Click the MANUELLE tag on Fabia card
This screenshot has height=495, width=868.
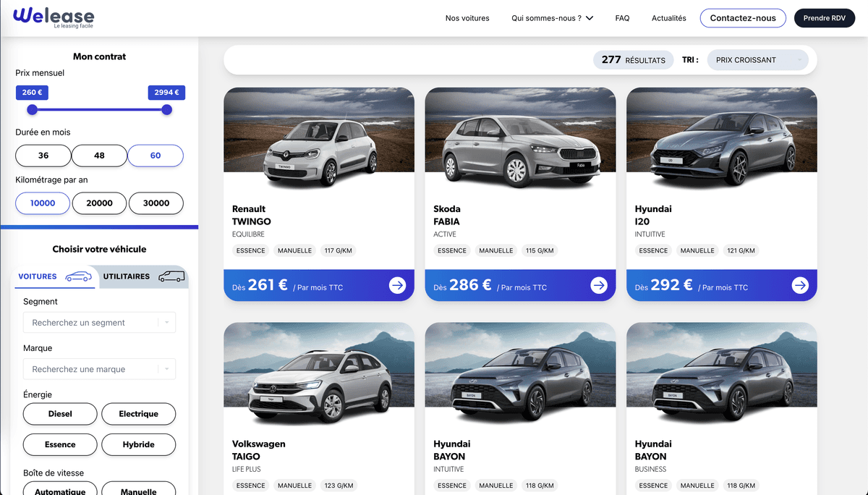point(496,250)
